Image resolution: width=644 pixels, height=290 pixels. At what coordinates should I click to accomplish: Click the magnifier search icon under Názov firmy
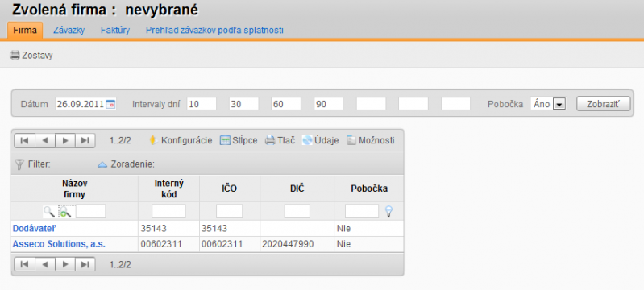[49, 212]
